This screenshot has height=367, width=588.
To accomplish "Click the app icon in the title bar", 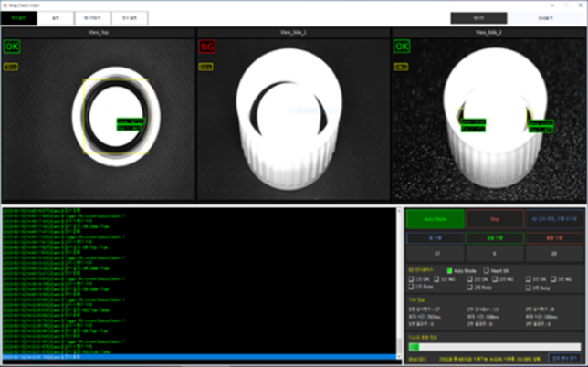I will click(5, 5).
